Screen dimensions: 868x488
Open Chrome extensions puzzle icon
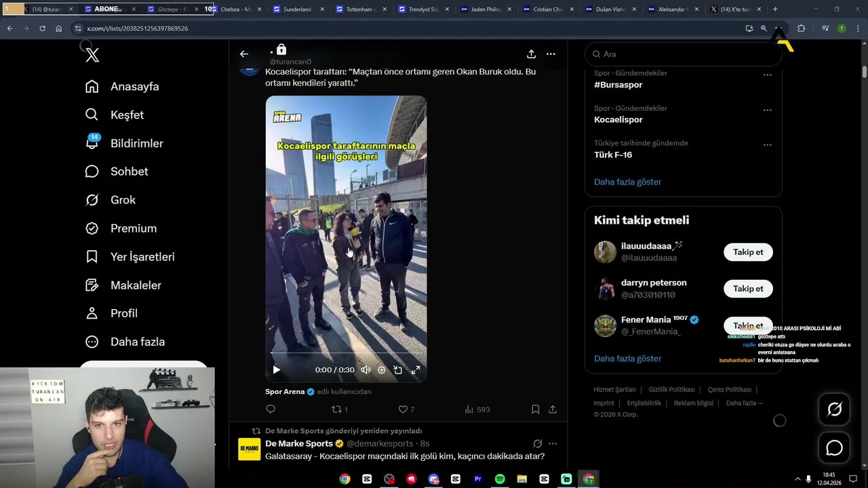pos(801,28)
